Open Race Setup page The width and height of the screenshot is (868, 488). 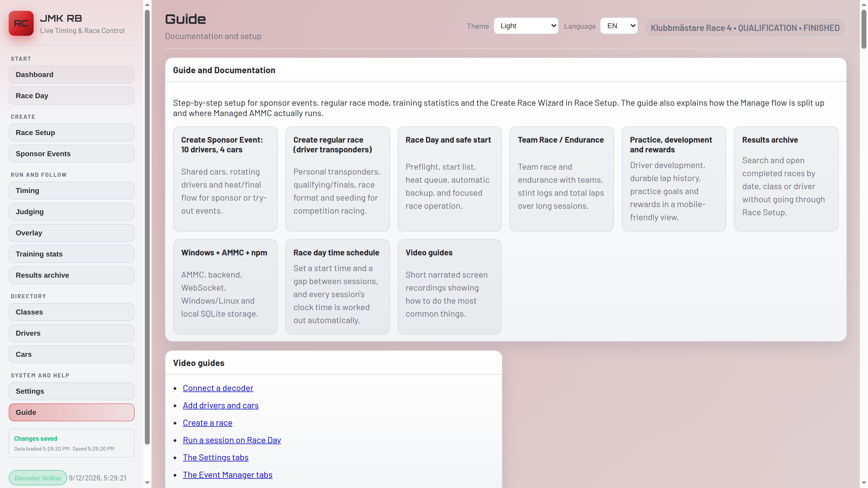click(71, 133)
